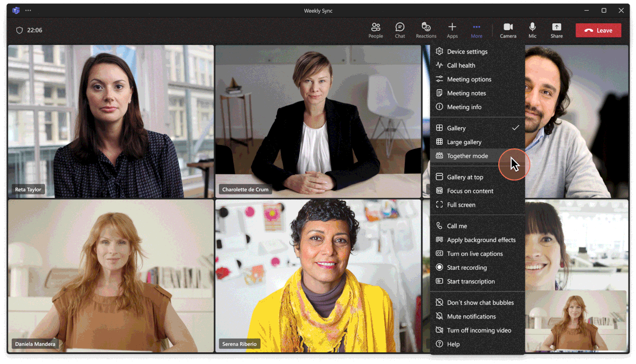Open the People panel
This screenshot has width=636, height=364.
coord(376,30)
